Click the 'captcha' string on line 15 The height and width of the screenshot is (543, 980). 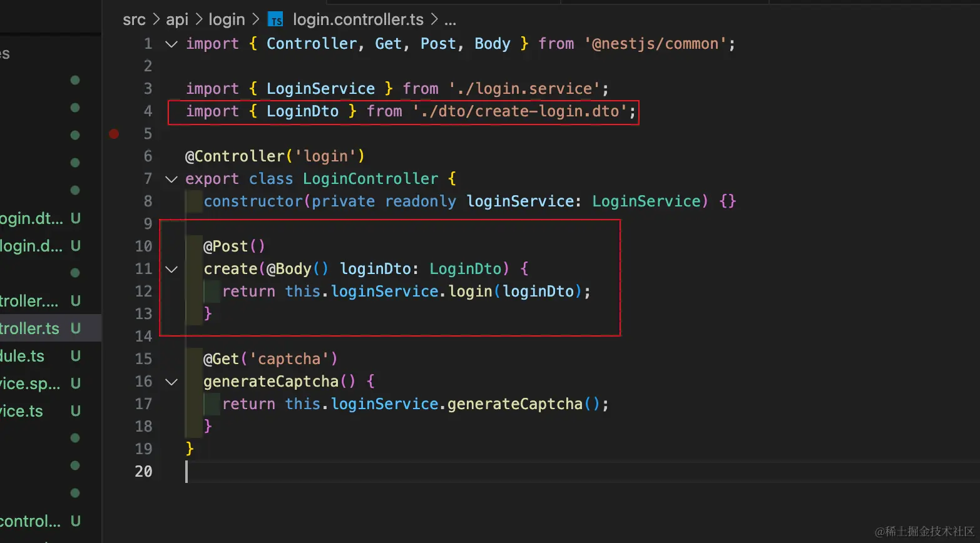coord(289,359)
